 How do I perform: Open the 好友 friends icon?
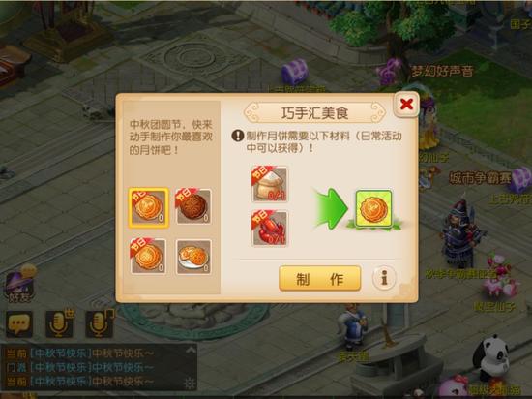19,285
